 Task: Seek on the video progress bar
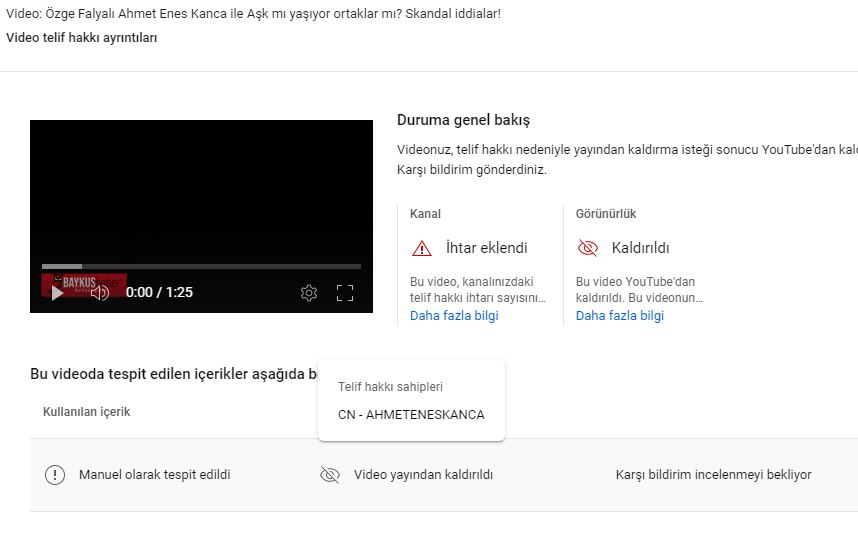201,266
